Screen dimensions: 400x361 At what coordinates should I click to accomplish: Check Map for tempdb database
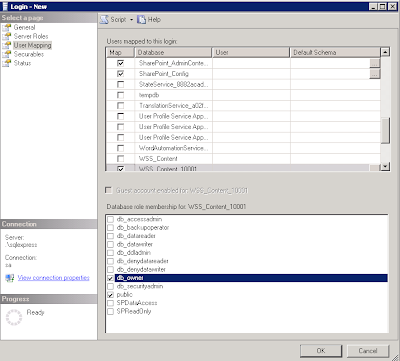(121, 95)
